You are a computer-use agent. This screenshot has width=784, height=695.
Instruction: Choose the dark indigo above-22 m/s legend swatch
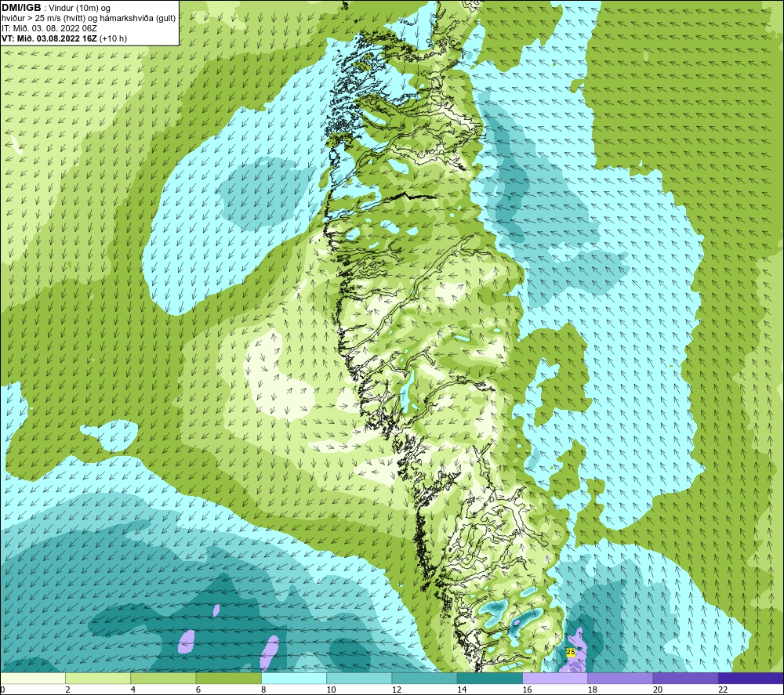click(x=751, y=678)
